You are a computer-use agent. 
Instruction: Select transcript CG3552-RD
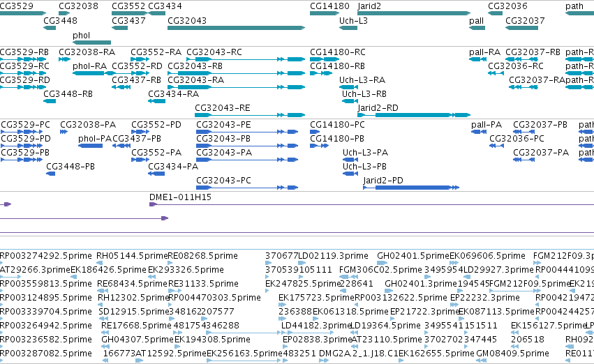(x=137, y=66)
